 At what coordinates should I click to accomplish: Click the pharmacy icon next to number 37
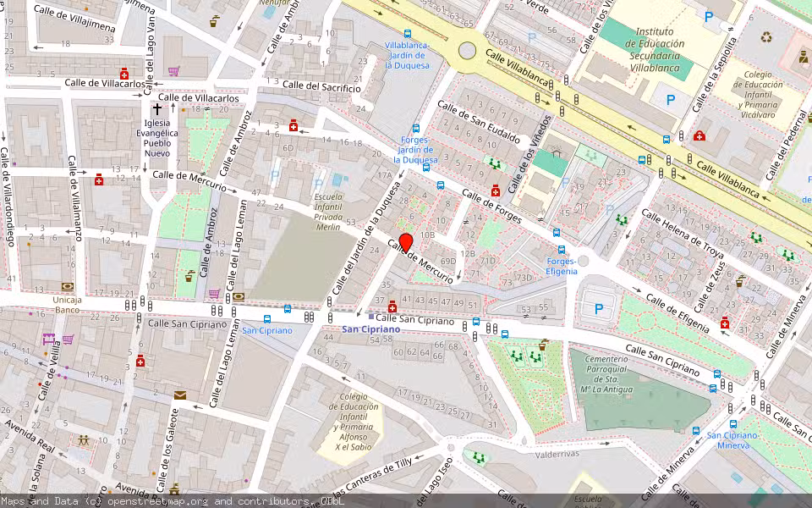392,306
